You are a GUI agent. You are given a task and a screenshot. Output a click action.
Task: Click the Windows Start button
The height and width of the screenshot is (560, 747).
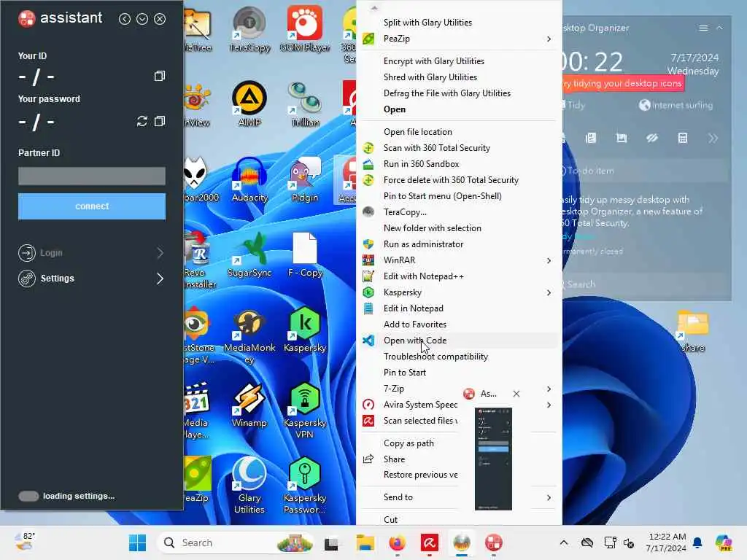coord(138,542)
